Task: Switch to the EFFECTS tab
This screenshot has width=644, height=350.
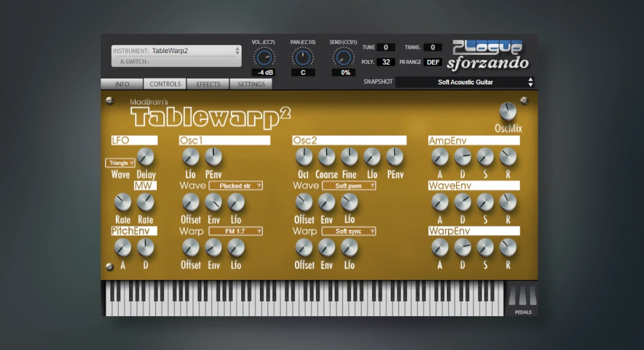Action: point(208,84)
